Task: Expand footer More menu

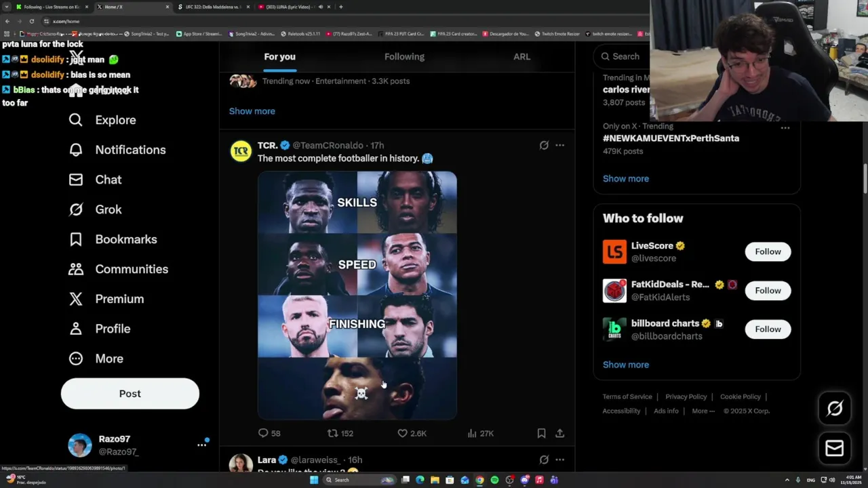Action: pyautogui.click(x=703, y=411)
